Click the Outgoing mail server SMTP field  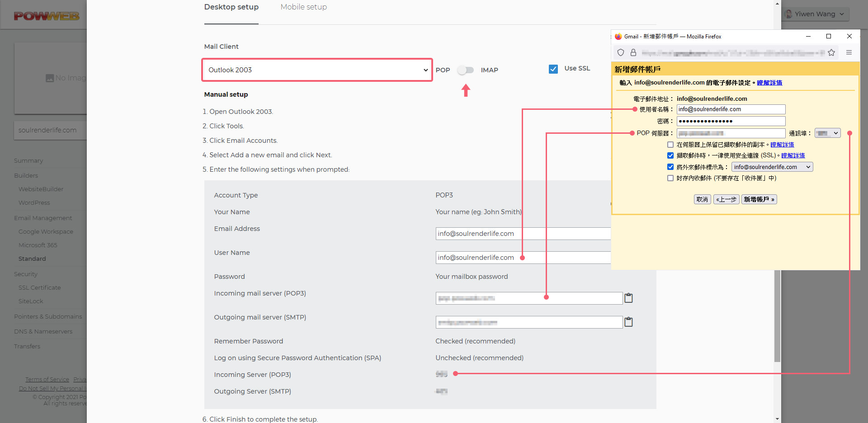point(529,322)
